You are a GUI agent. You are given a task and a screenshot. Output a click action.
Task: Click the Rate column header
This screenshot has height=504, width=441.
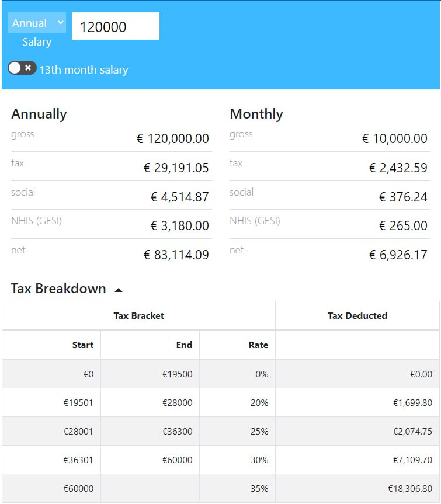(258, 345)
